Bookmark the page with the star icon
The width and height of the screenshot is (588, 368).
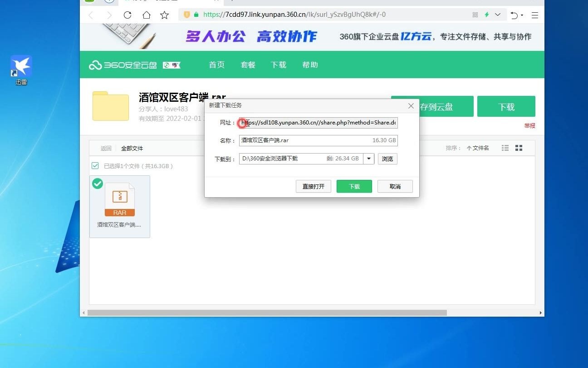(164, 15)
